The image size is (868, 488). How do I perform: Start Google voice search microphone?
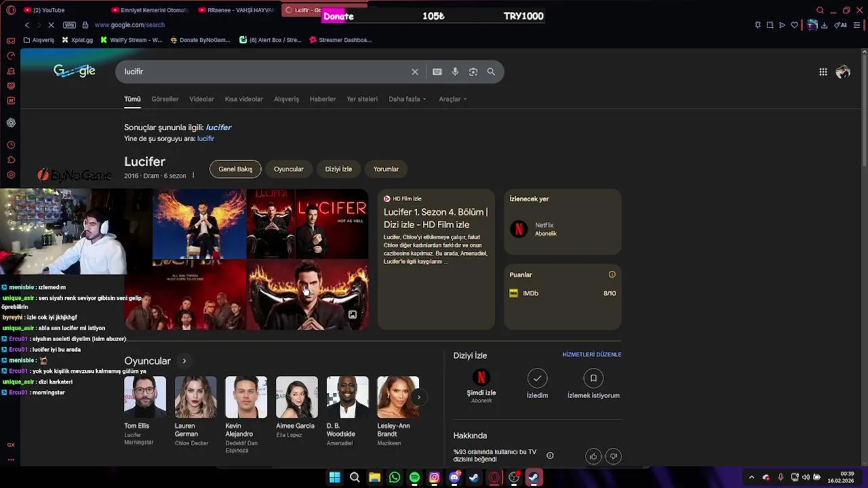click(x=455, y=72)
